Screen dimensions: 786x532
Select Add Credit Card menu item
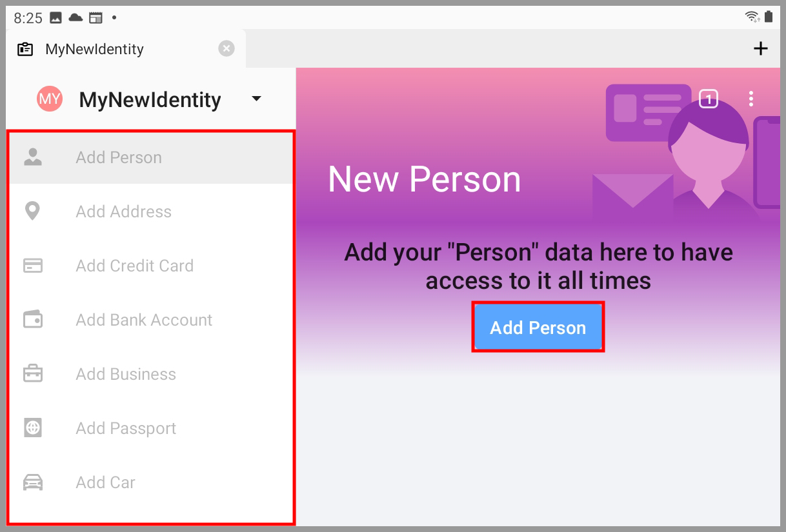click(x=151, y=266)
